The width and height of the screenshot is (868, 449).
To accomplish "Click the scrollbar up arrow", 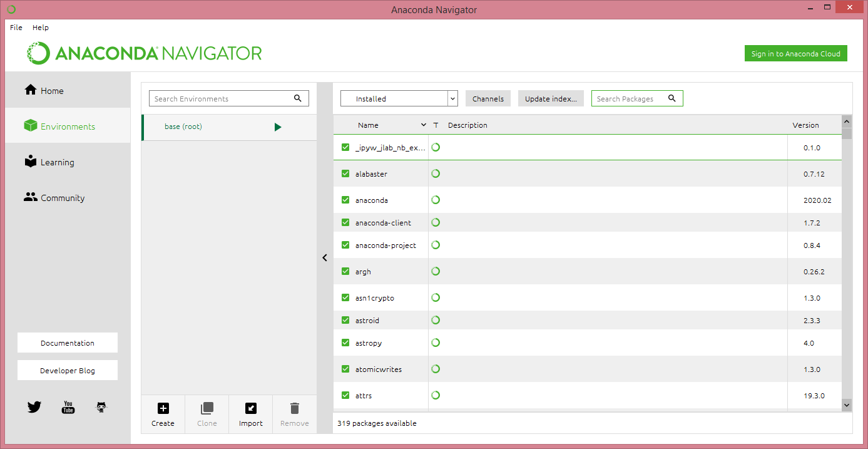I will pyautogui.click(x=847, y=121).
